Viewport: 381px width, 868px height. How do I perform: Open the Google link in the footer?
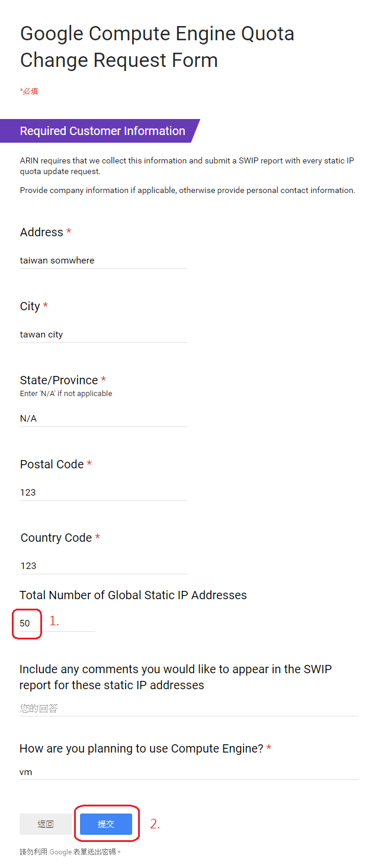tap(60, 852)
